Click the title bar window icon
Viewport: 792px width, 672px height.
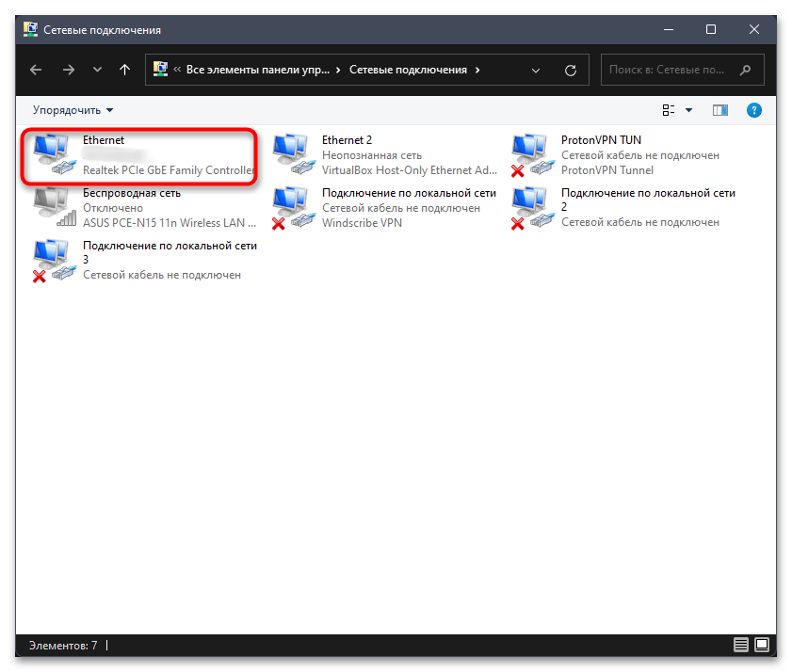pos(30,29)
